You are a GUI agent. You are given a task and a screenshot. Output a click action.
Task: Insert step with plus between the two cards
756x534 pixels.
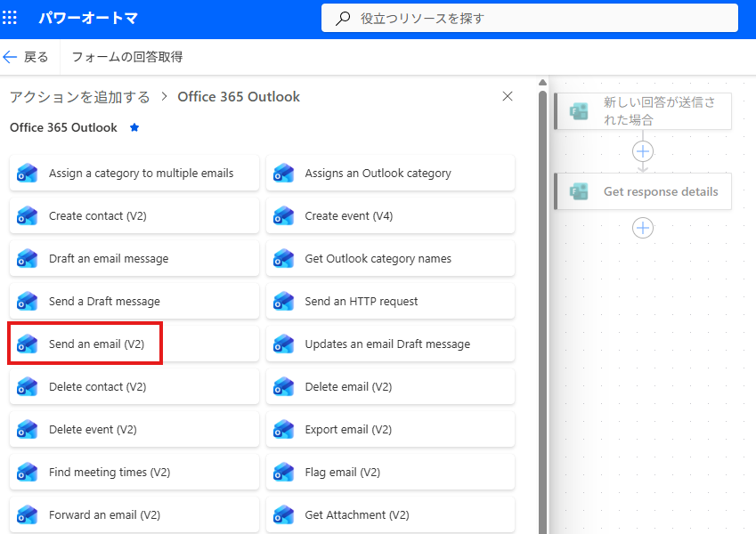[643, 151]
